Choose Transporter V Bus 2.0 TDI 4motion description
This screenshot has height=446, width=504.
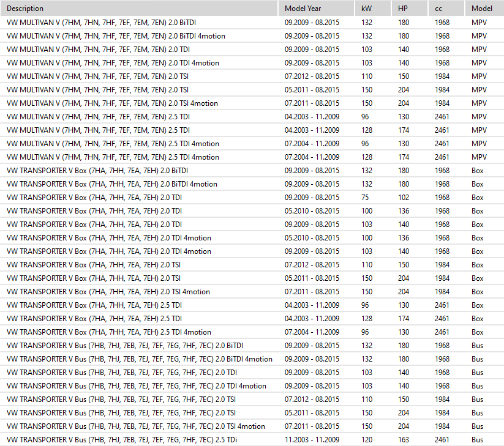click(137, 386)
